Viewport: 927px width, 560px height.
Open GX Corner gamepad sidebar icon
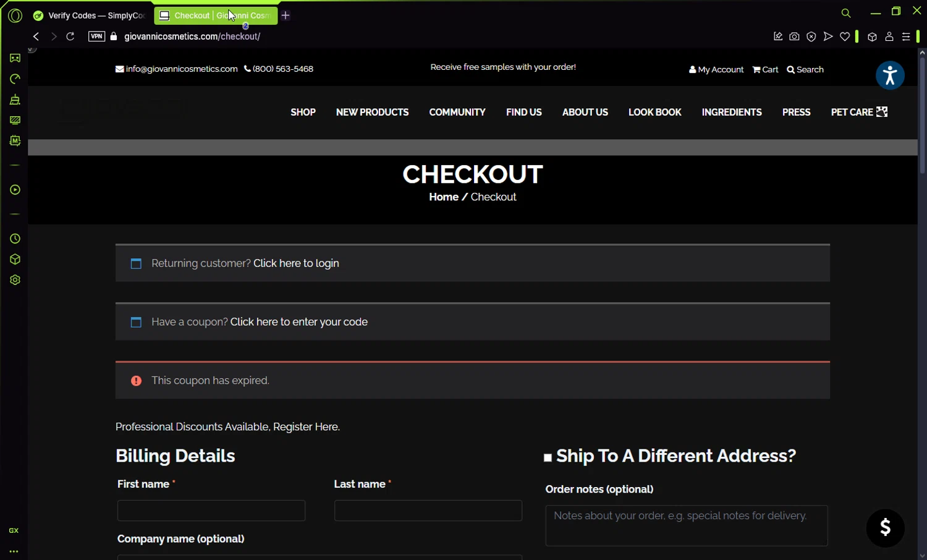(15, 58)
